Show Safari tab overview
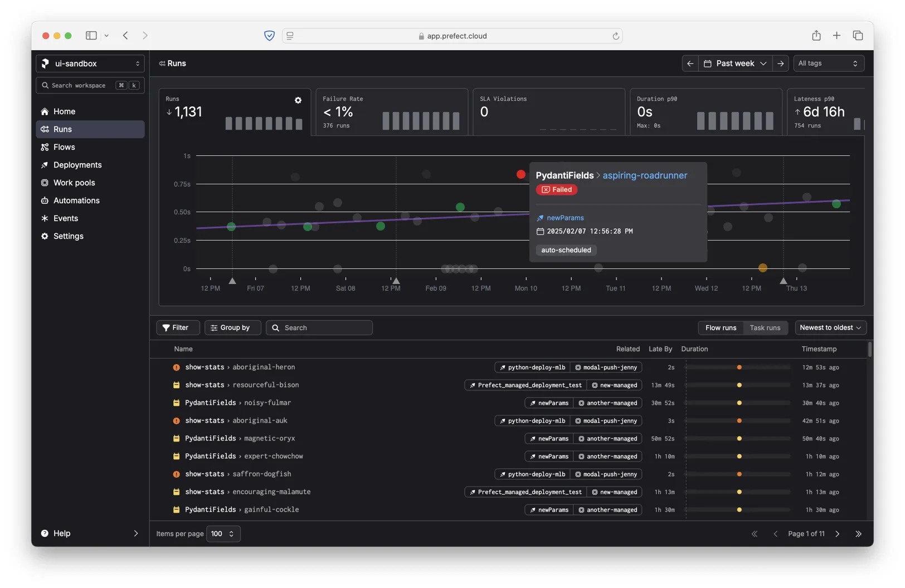The image size is (905, 588). 858,36
